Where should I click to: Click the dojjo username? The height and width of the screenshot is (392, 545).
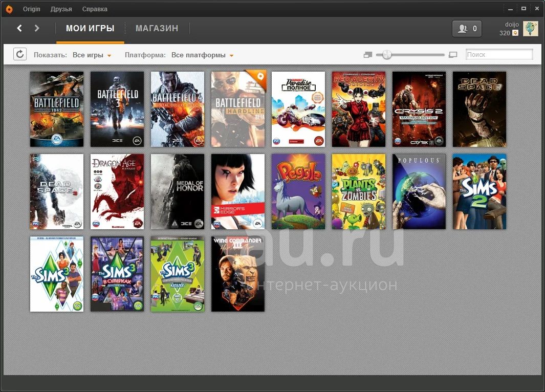[x=512, y=25]
